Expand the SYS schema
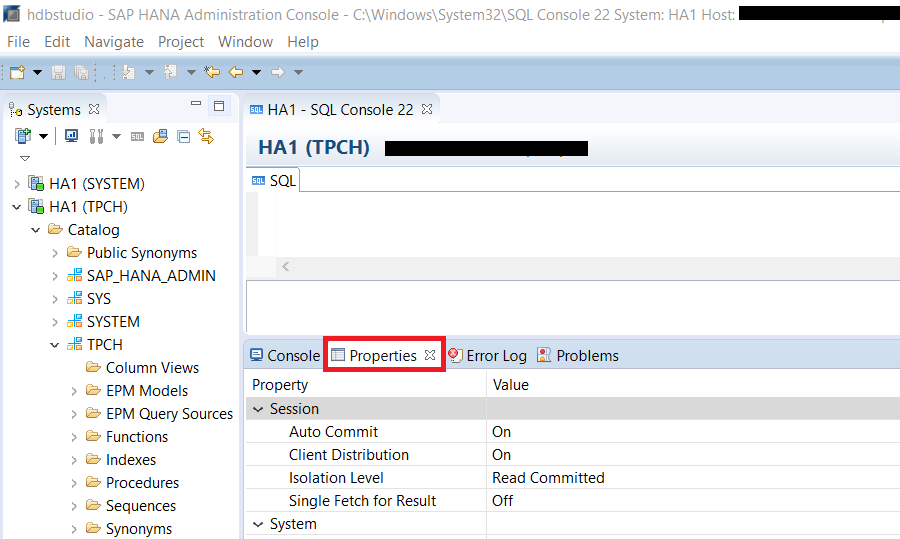Image resolution: width=900 pixels, height=539 pixels. pyautogui.click(x=55, y=298)
